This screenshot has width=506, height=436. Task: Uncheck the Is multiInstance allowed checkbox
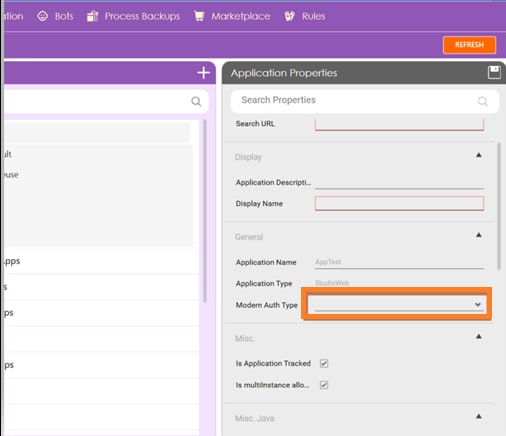[324, 385]
